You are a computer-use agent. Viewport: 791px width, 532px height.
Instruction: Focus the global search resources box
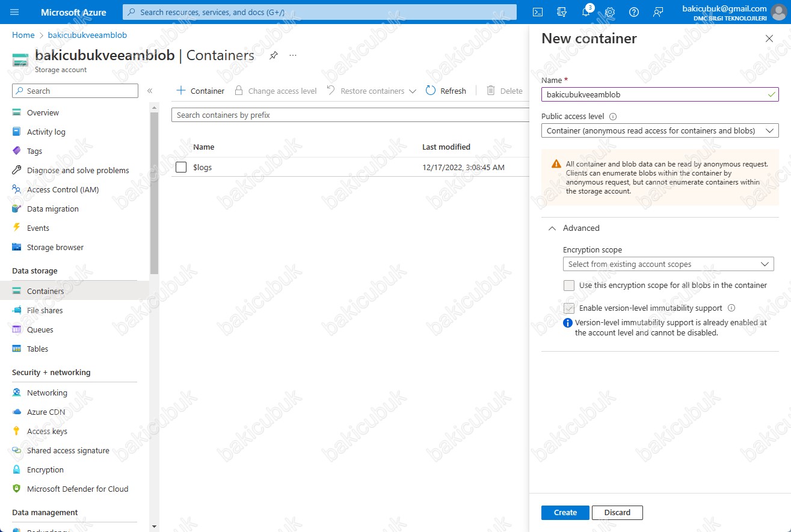click(x=319, y=12)
